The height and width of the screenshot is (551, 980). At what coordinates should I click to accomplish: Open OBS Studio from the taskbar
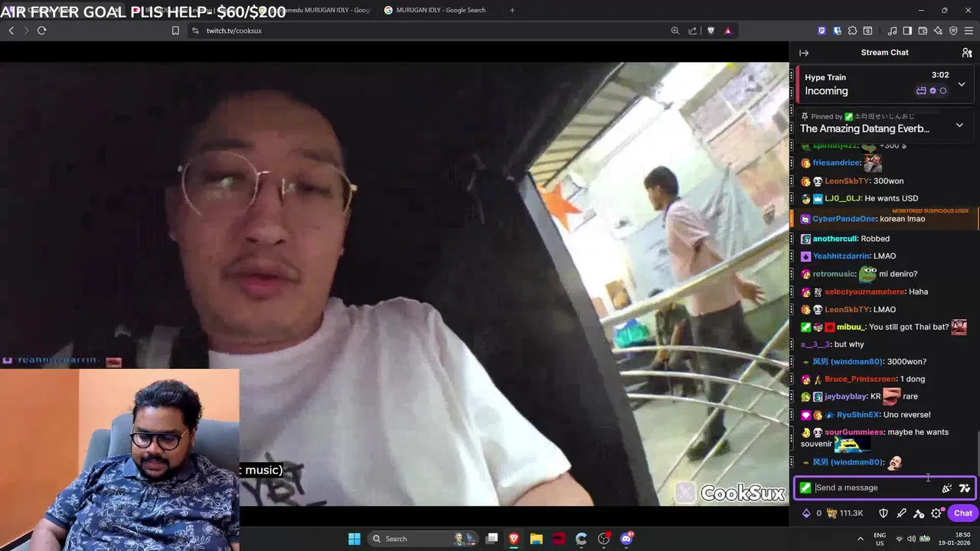[604, 539]
